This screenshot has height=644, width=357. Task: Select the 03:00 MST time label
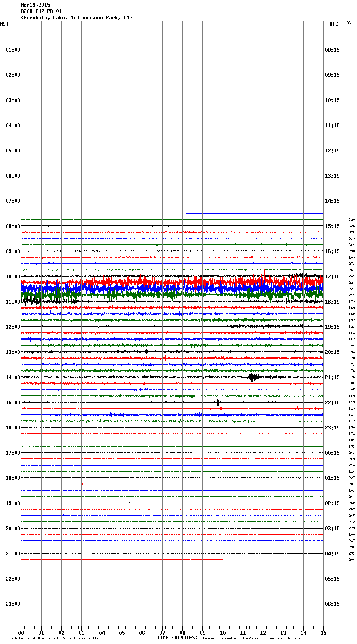click(x=13, y=100)
